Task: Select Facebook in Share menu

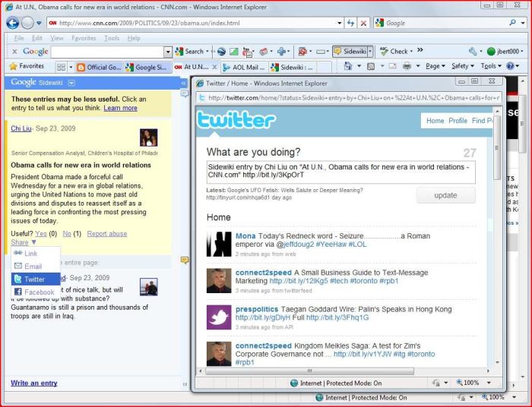Action: click(x=36, y=292)
